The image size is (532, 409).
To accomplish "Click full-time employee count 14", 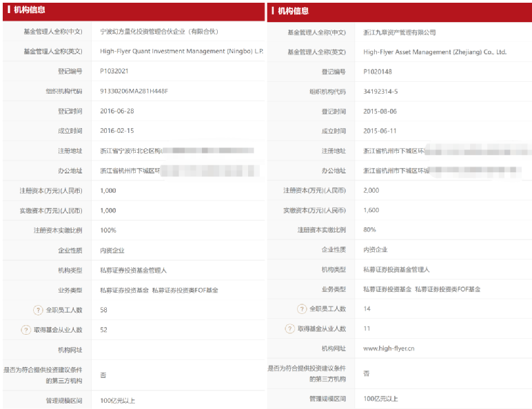I will click(x=367, y=308).
